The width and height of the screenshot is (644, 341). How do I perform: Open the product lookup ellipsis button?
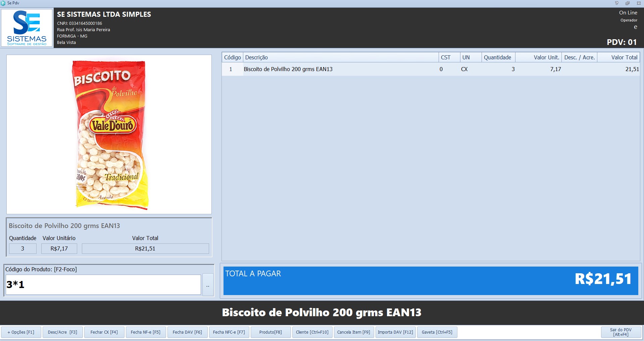[x=208, y=285]
